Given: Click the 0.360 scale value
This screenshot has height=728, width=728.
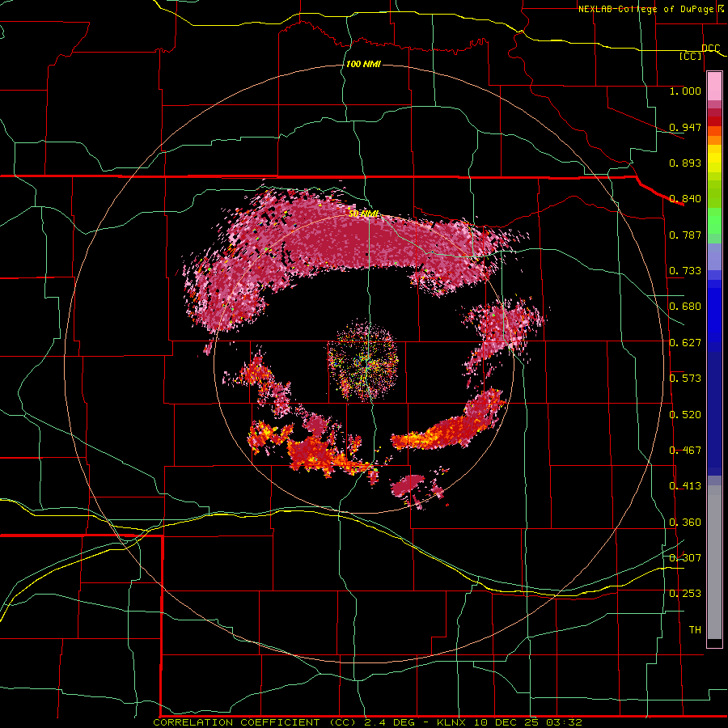Looking at the screenshot, I should tap(685, 523).
